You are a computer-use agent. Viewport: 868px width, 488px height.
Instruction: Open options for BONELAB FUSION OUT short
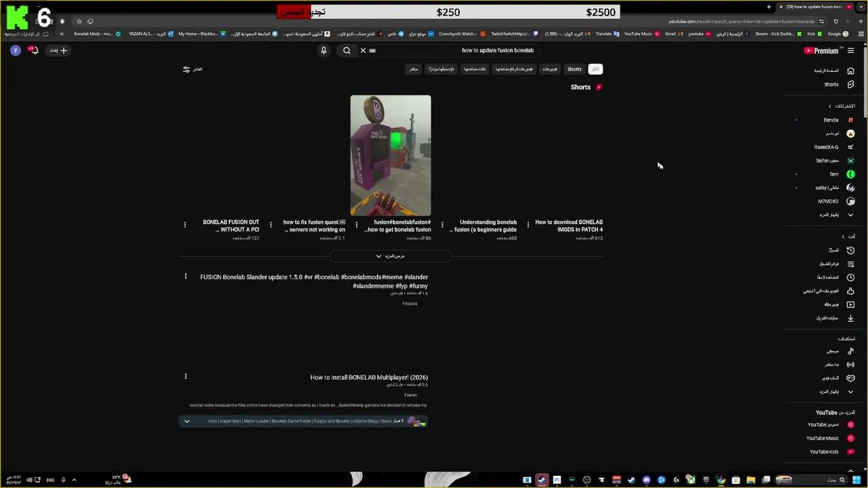coord(185,225)
